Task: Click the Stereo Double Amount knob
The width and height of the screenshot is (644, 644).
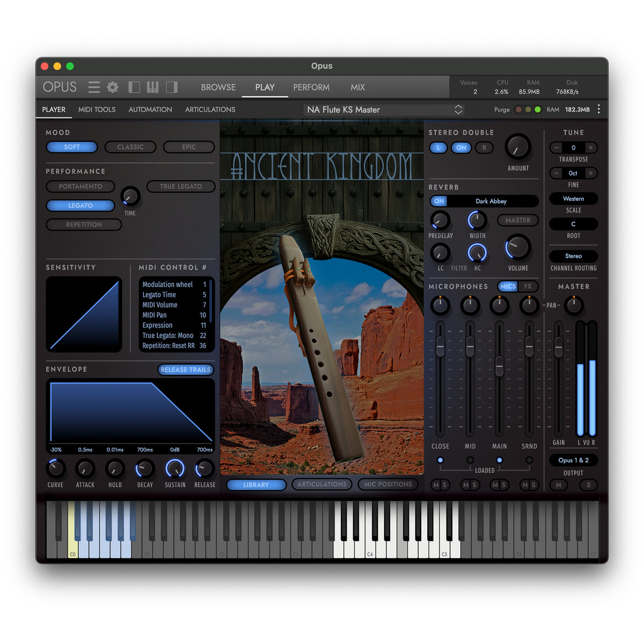Action: point(518,147)
